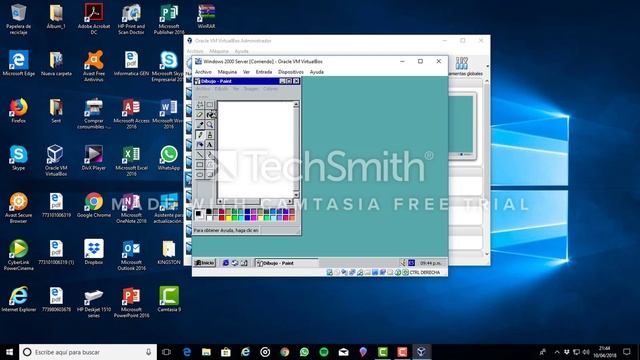The width and height of the screenshot is (640, 360).
Task: Open the Ver menu of the VM window
Action: pyautogui.click(x=246, y=72)
